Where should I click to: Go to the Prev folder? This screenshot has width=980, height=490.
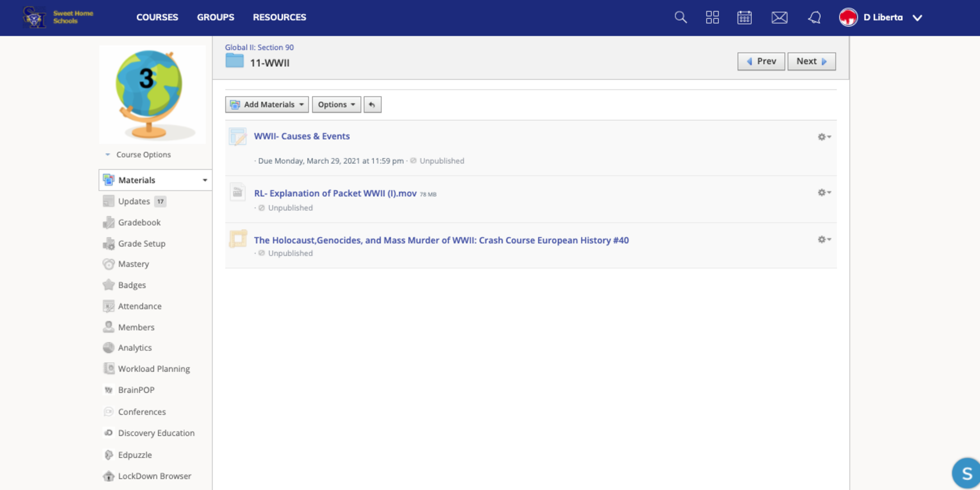761,61
